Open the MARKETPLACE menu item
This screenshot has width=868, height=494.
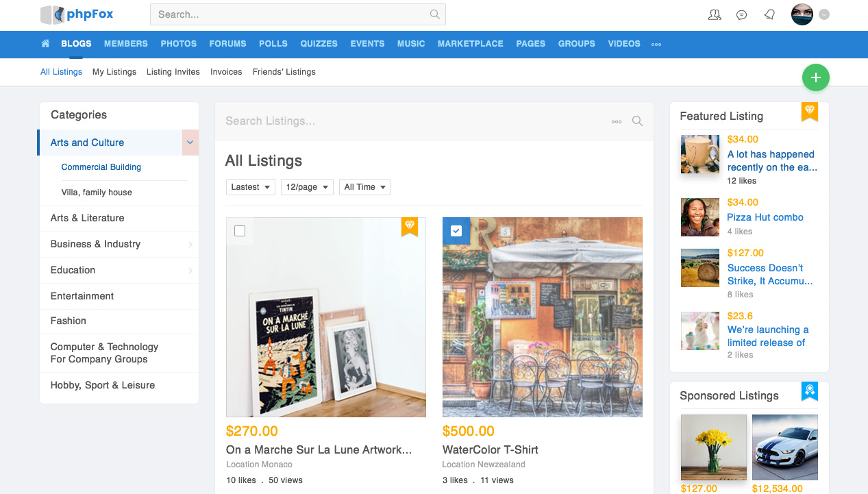click(470, 43)
